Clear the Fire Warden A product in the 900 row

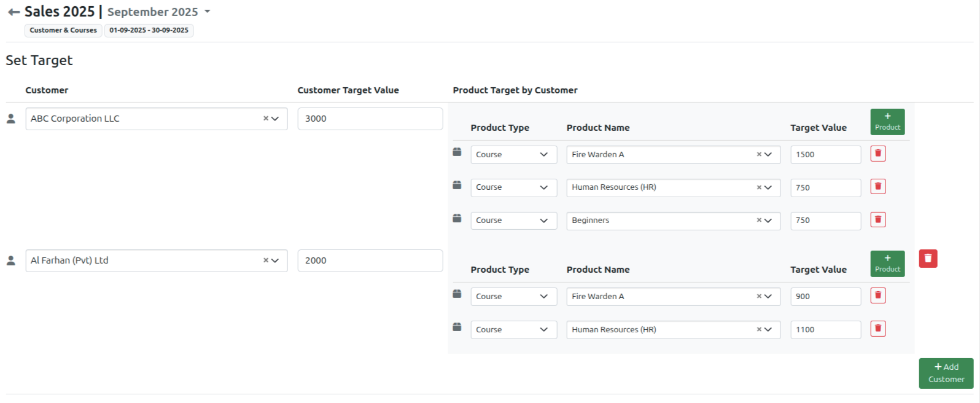(759, 296)
